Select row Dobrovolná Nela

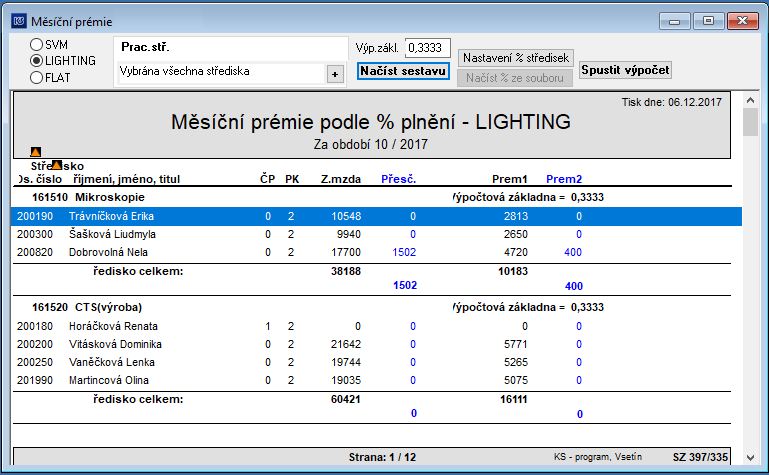(376, 252)
